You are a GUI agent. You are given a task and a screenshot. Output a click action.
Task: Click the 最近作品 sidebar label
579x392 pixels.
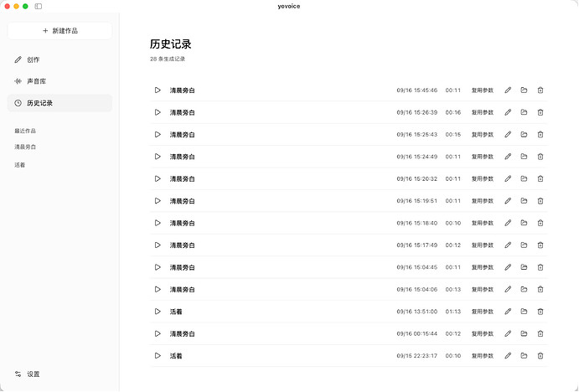tap(25, 131)
